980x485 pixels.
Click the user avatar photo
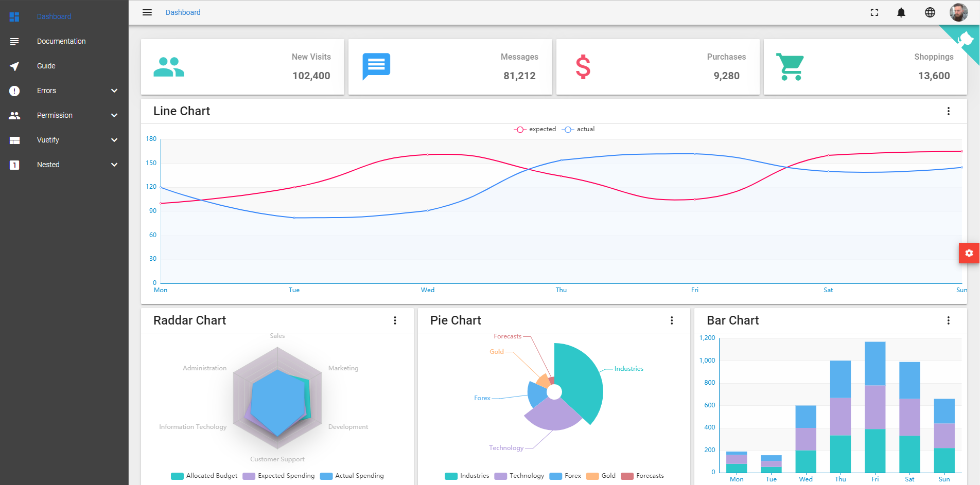pyautogui.click(x=958, y=12)
